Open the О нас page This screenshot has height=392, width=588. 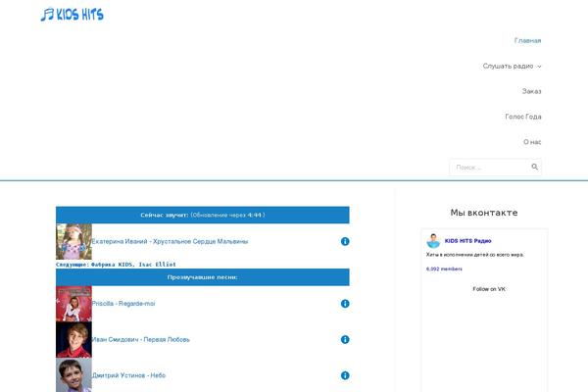[532, 142]
